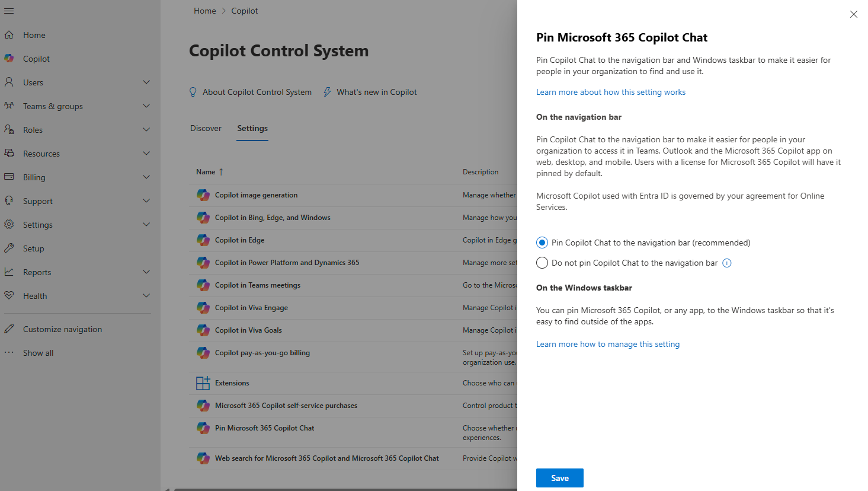Select Do not pin Copilot Chat option
The width and height of the screenshot is (868, 491).
tap(542, 263)
